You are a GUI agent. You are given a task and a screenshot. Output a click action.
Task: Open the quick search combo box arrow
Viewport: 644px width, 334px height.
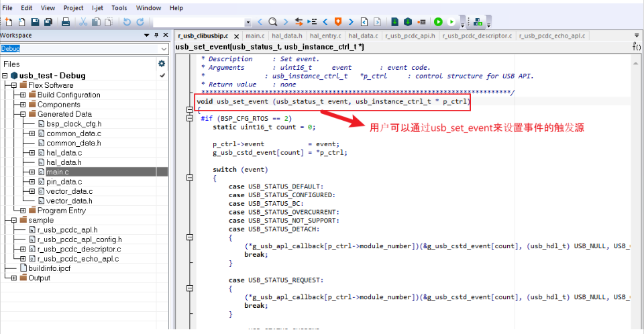(248, 22)
